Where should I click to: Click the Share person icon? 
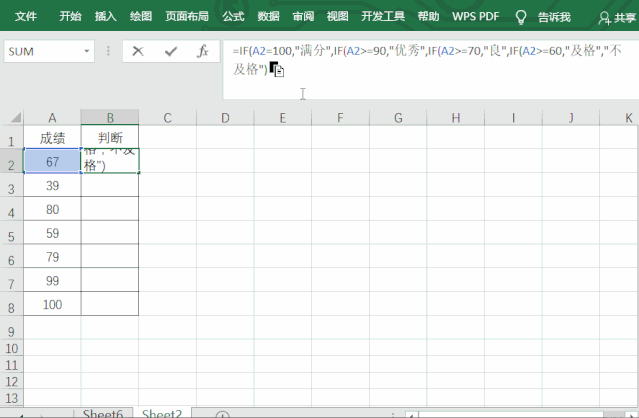click(x=604, y=18)
